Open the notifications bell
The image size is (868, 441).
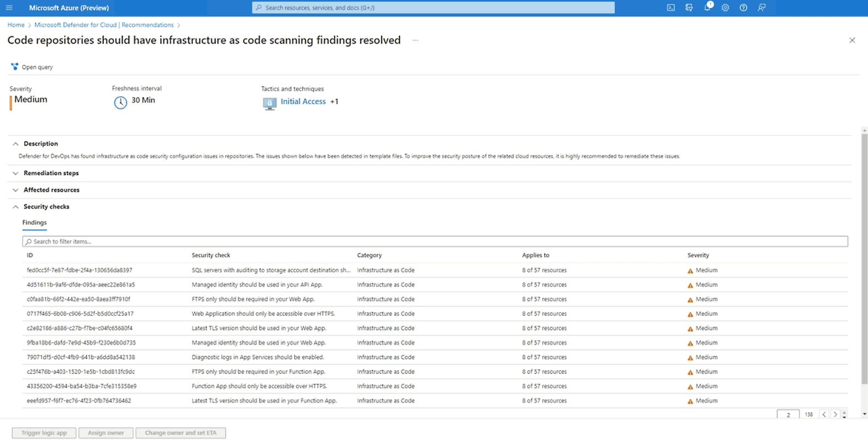coord(708,7)
